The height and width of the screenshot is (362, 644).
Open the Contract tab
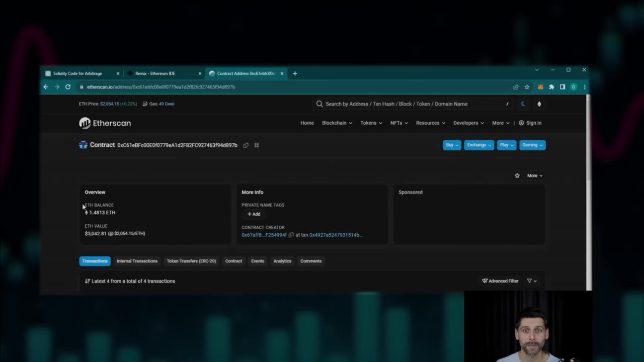233,261
